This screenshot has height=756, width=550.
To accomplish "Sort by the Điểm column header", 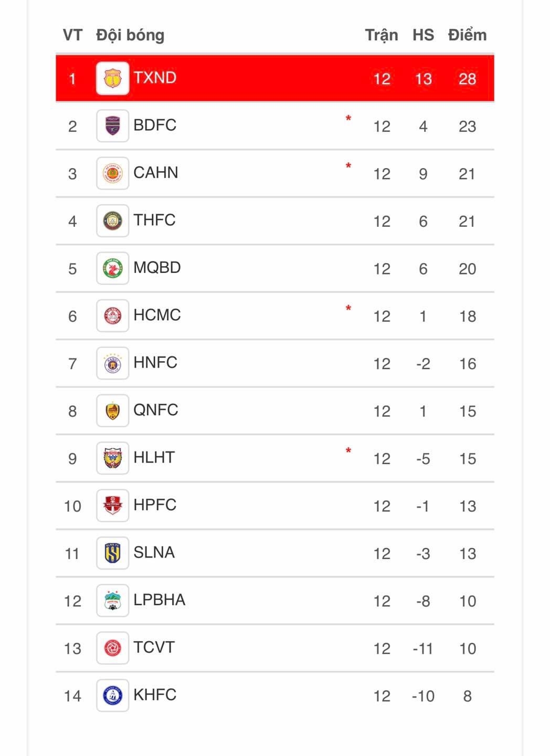I will pos(467,35).
